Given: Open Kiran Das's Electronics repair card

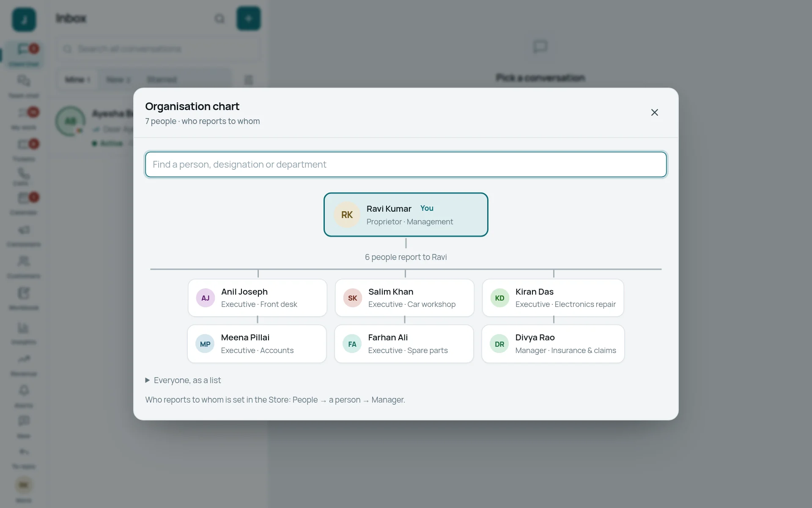Looking at the screenshot, I should coord(553,298).
